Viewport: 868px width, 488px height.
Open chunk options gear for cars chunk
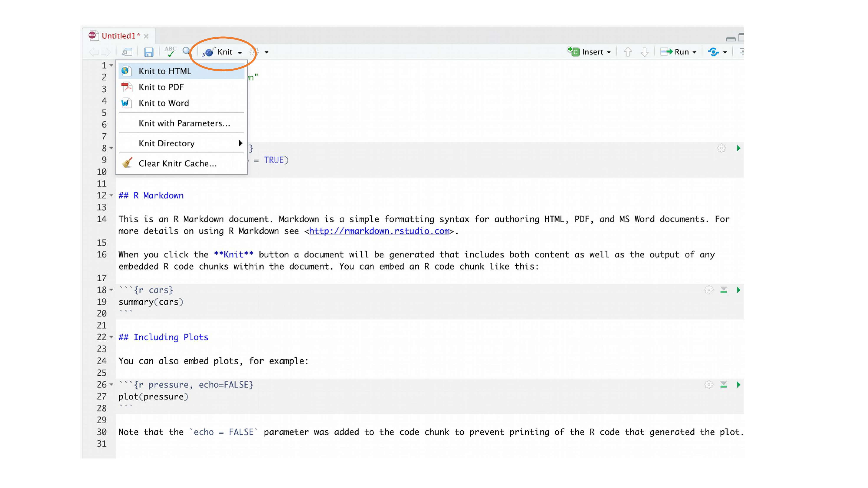pyautogui.click(x=709, y=290)
